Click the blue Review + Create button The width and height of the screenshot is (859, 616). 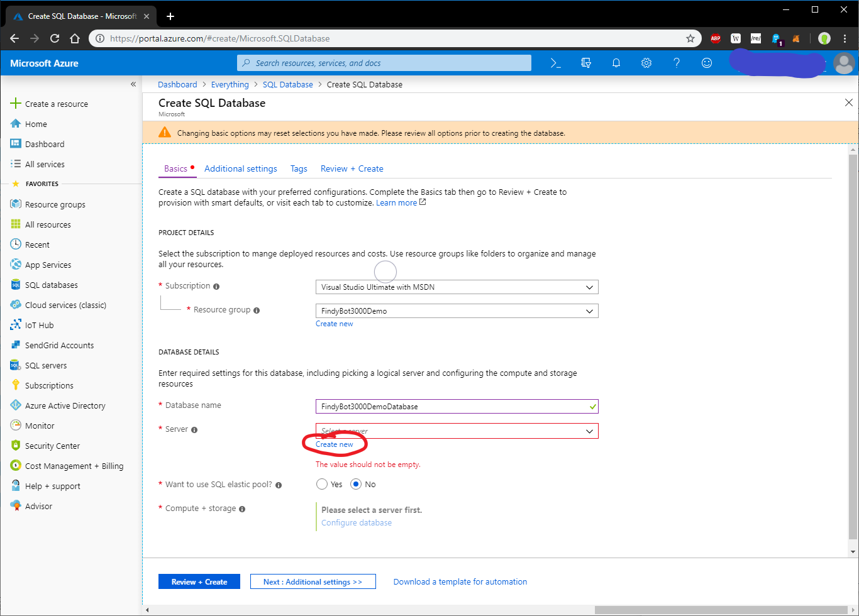point(199,581)
